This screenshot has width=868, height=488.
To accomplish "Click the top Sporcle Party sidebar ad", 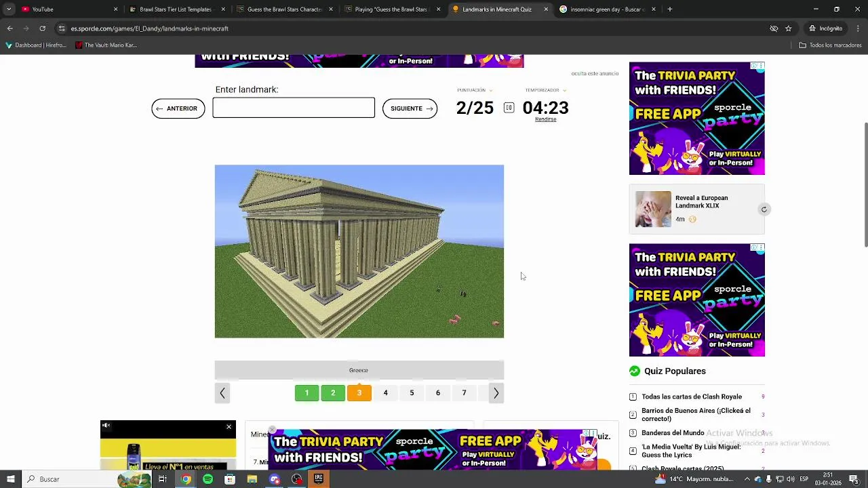I will [697, 119].
